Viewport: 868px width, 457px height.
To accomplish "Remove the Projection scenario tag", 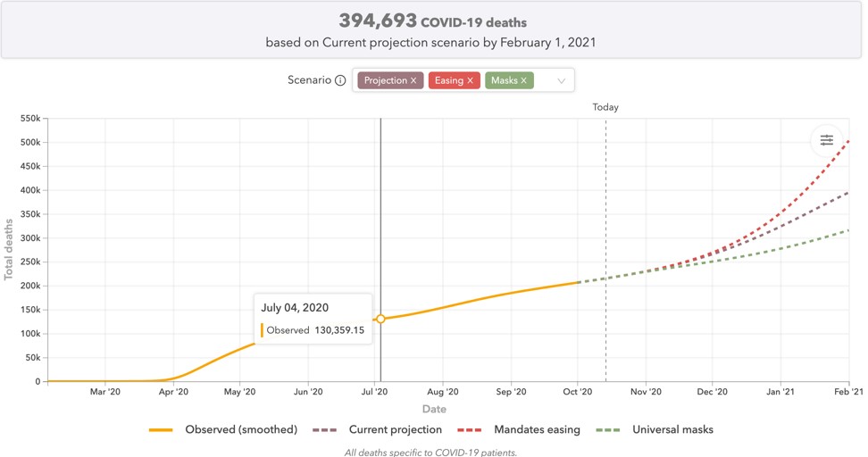I will point(414,80).
